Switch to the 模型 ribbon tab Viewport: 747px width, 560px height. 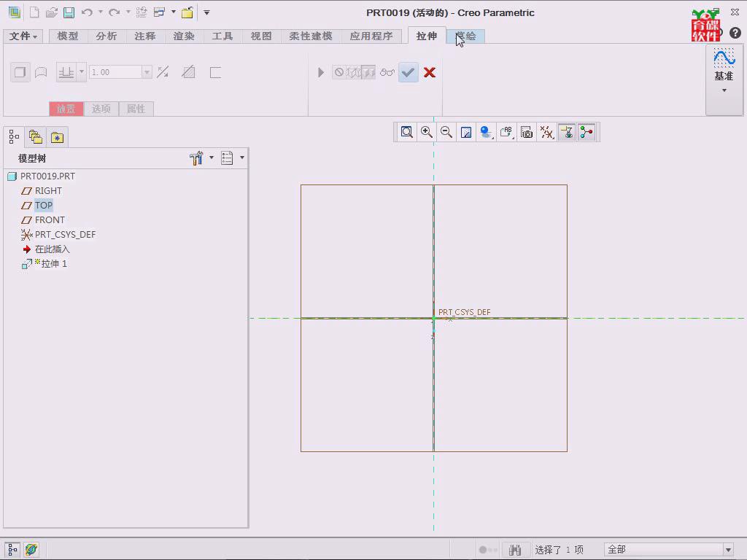point(68,36)
